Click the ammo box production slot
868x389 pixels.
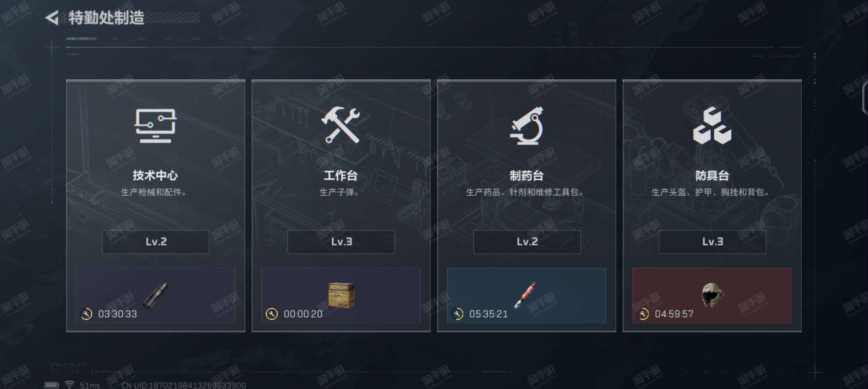coord(341,295)
